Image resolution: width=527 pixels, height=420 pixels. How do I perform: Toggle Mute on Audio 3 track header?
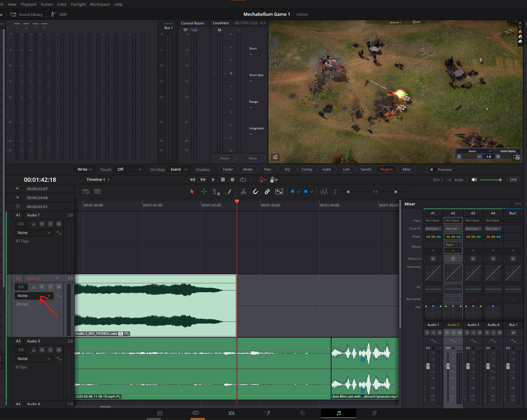[x=59, y=350]
